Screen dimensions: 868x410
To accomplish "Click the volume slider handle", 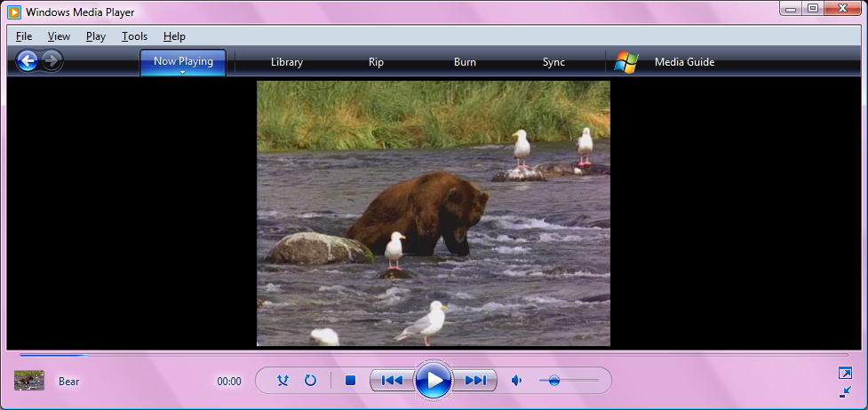I will click(x=553, y=381).
